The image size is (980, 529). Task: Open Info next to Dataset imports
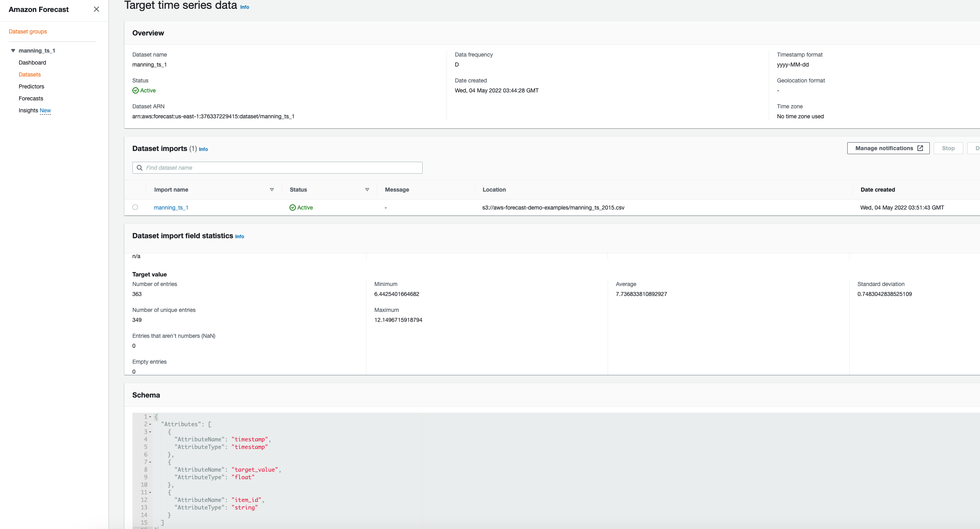pyautogui.click(x=203, y=149)
